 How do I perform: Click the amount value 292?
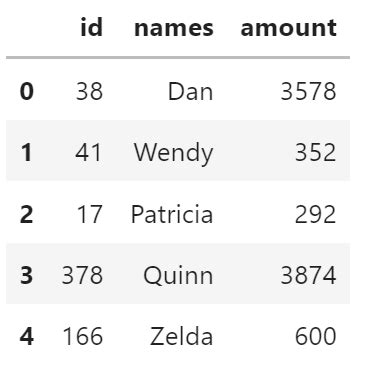pos(316,214)
